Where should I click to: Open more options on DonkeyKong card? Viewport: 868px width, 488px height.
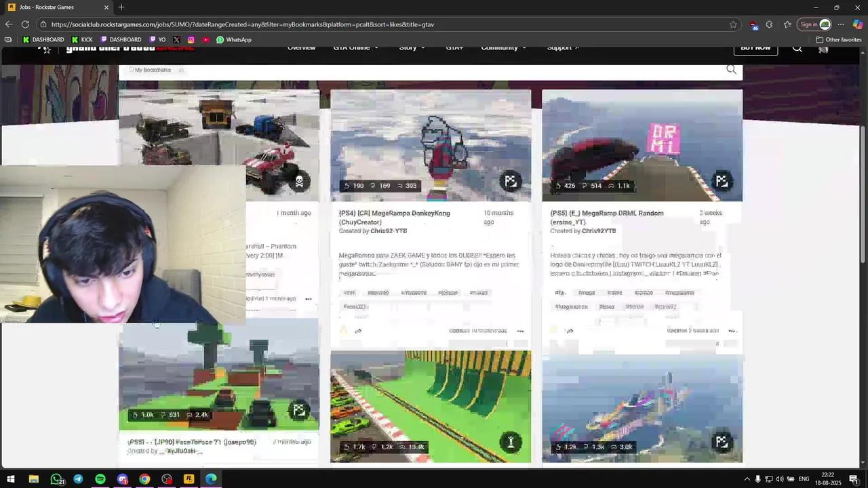coord(521,331)
